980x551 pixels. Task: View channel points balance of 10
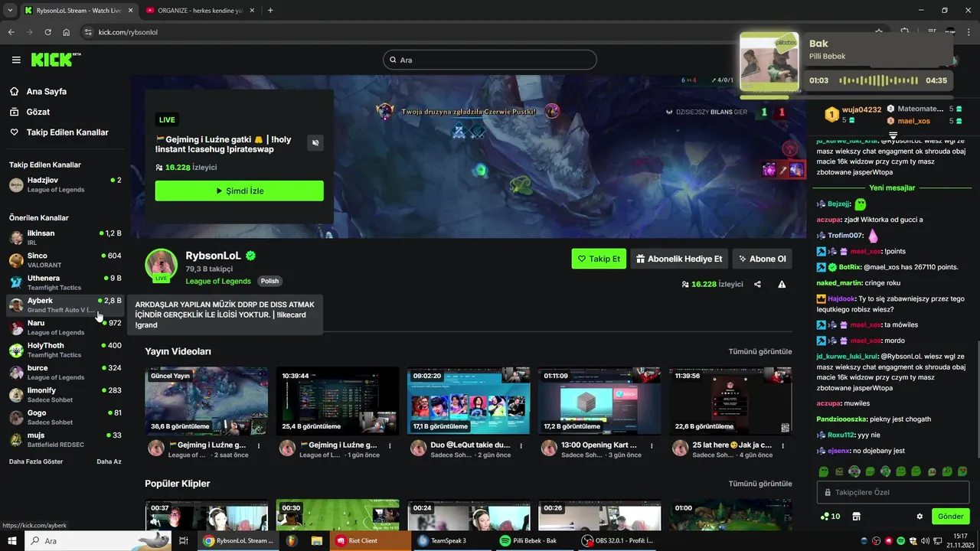pyautogui.click(x=830, y=517)
